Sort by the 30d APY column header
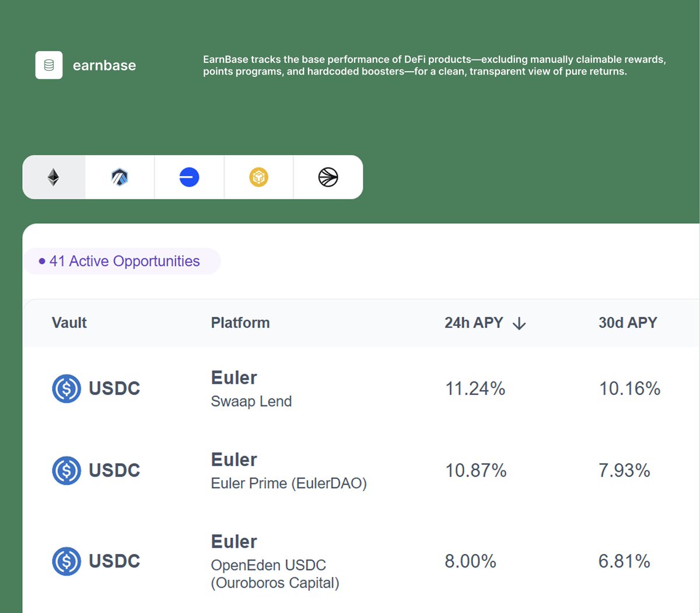This screenshot has width=700, height=613. tap(628, 323)
